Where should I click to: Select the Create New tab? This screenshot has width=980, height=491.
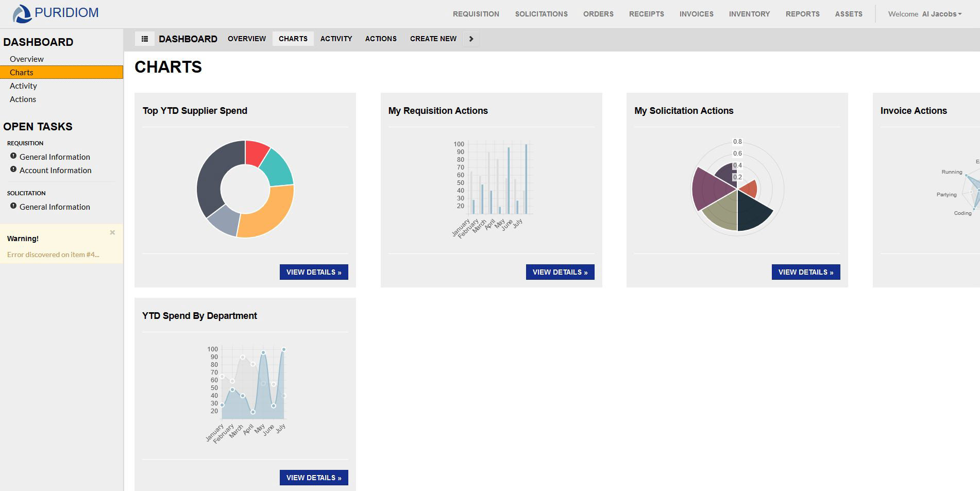(433, 39)
